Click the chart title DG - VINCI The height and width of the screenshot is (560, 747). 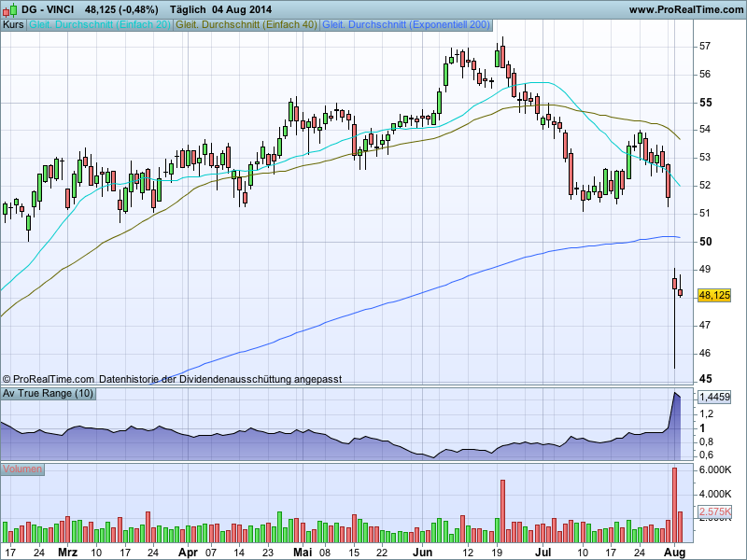48,9
